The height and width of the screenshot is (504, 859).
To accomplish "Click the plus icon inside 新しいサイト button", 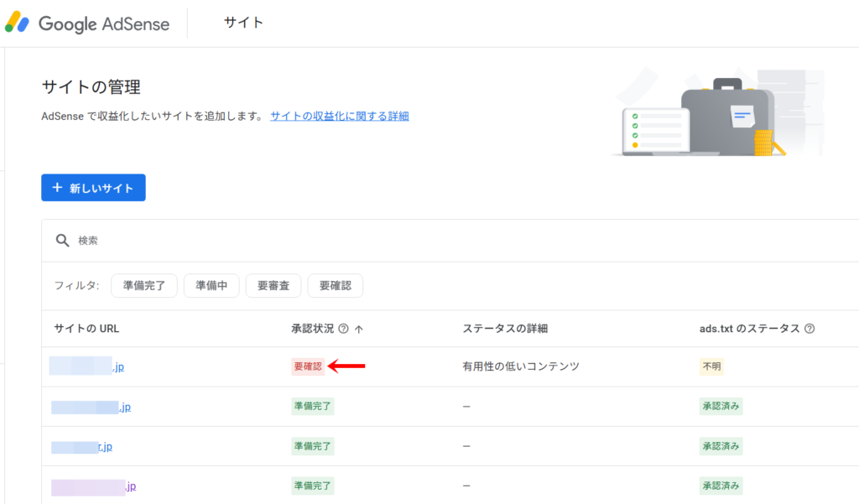I will point(57,187).
